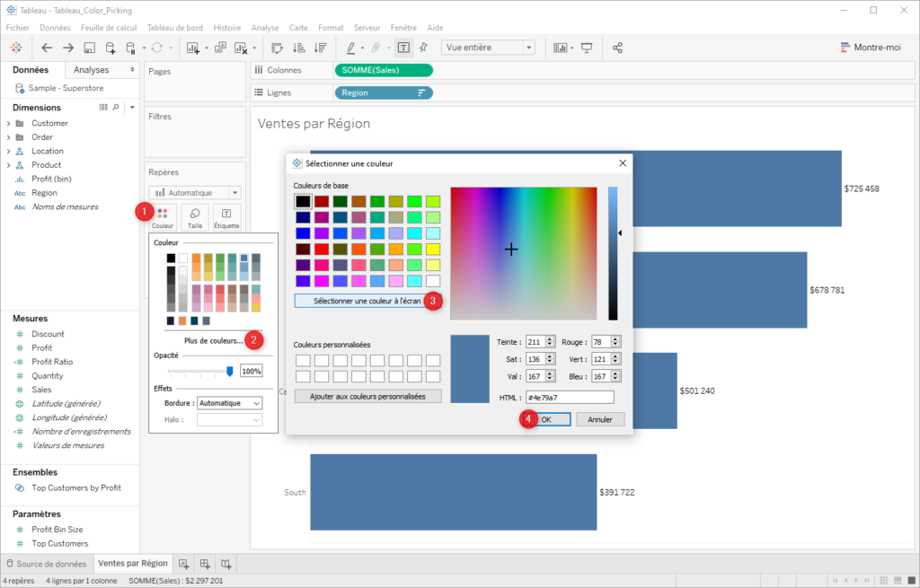Open the Automatique mark type dropdown
This screenshot has height=588, width=920.
(x=195, y=192)
